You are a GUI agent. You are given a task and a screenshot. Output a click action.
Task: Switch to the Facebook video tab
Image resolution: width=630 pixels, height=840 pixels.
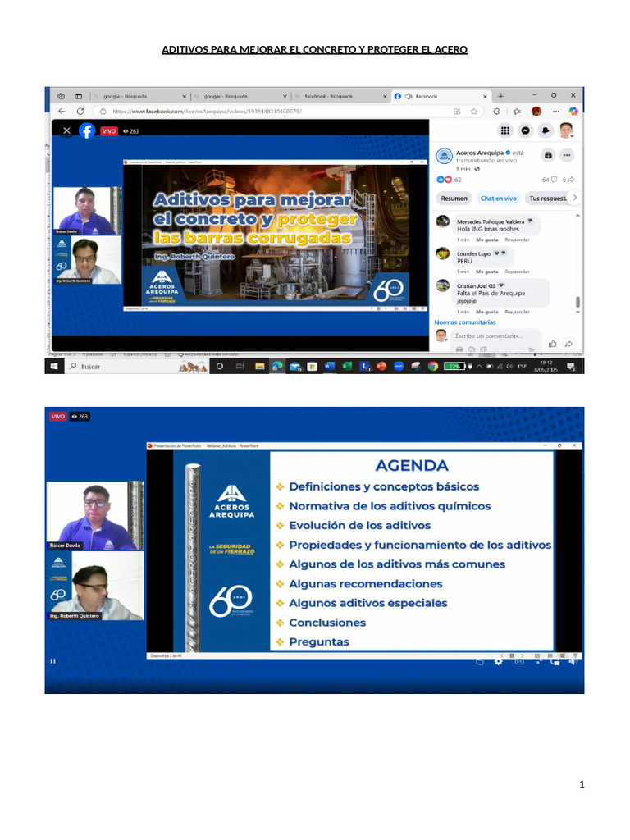tap(441, 97)
